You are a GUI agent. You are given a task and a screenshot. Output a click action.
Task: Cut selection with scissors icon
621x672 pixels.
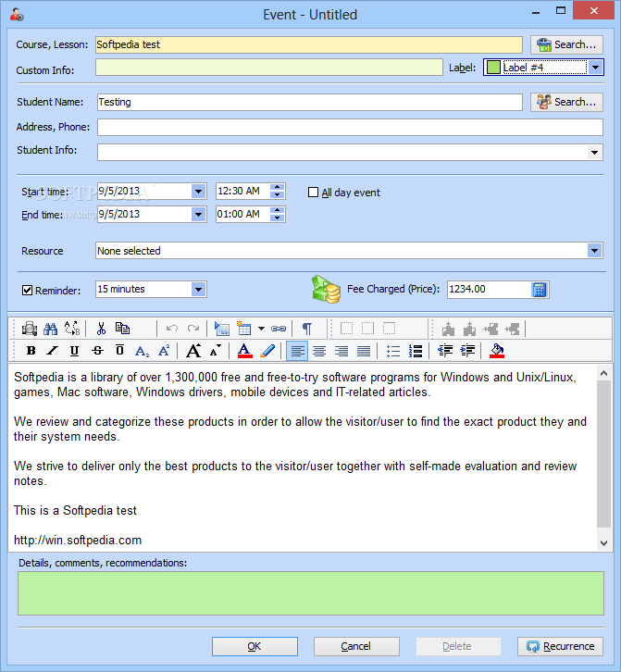101,329
